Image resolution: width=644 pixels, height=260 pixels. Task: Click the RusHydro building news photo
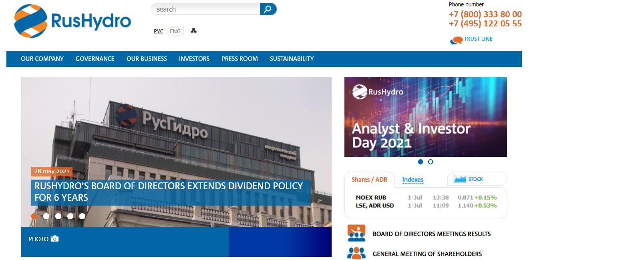pos(176,152)
